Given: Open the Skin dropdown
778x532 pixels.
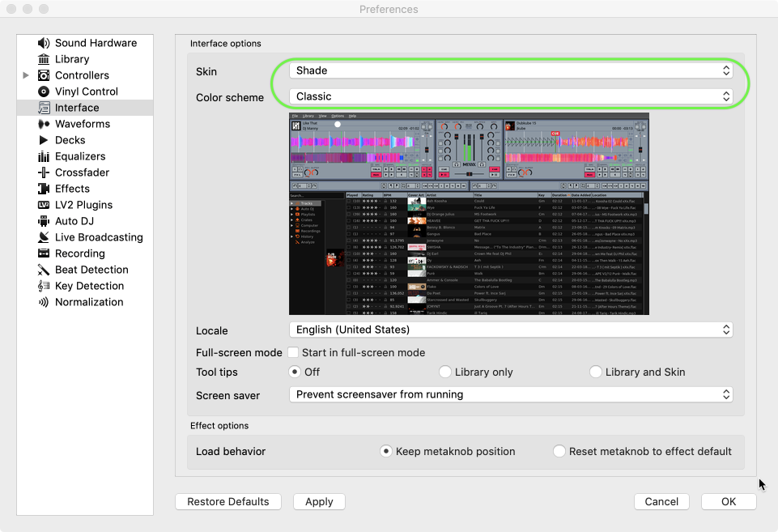Looking at the screenshot, I should pyautogui.click(x=511, y=70).
